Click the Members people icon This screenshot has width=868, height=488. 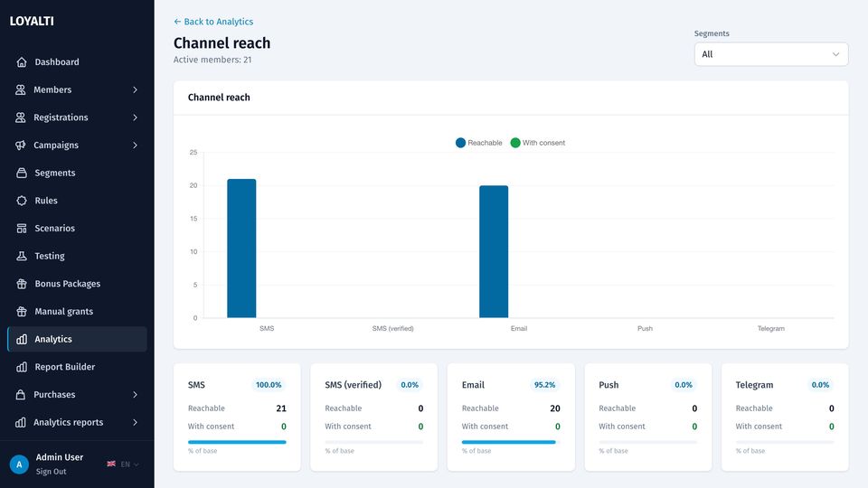[21, 89]
